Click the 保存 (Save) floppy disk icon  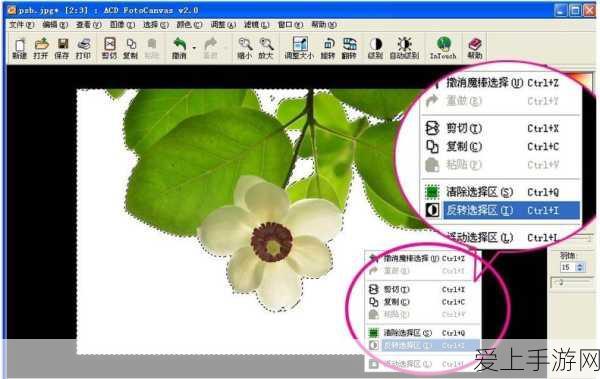tap(62, 48)
